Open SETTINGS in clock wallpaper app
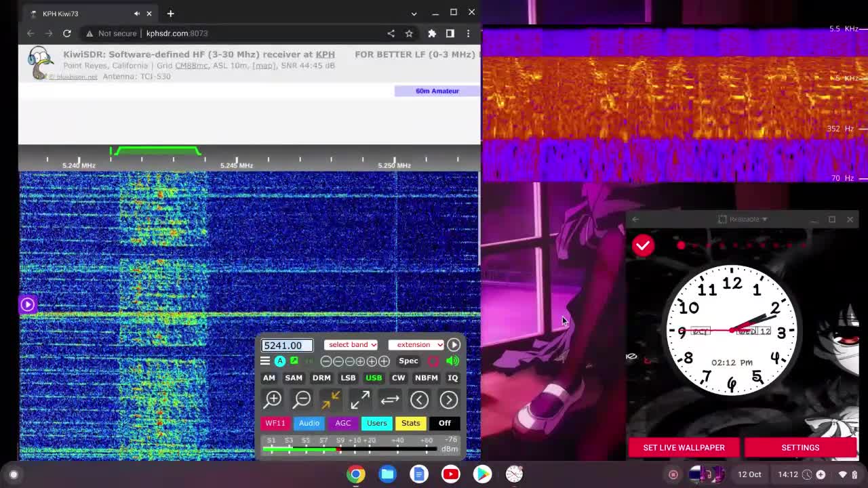The height and width of the screenshot is (488, 868). 800,447
